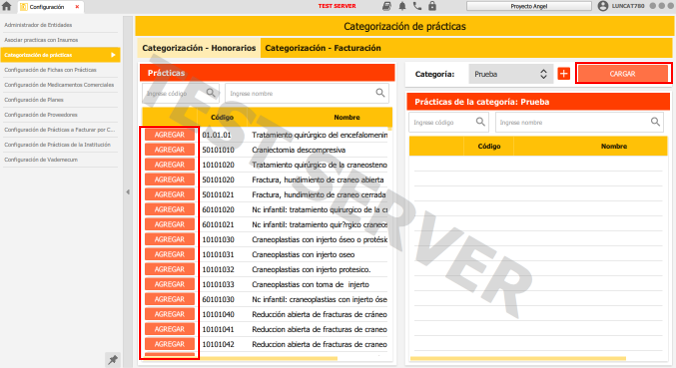Click AGREGAR for practice 10101042
The height and width of the screenshot is (368, 676).
(169, 344)
